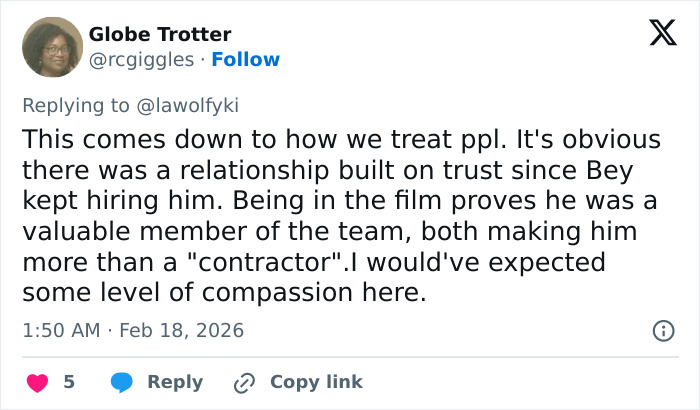Open Globe Trotter's profile picture

52,47
